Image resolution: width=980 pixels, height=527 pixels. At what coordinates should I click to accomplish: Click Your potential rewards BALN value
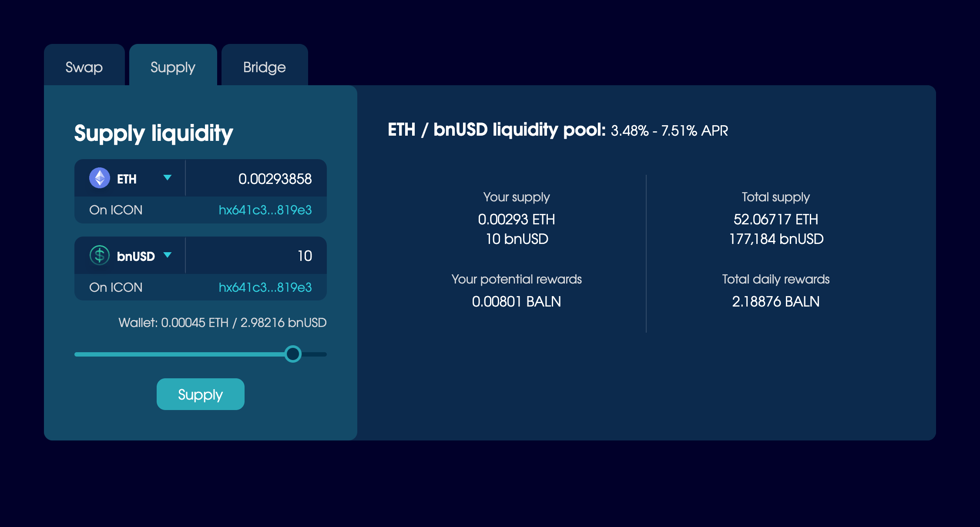tap(516, 302)
